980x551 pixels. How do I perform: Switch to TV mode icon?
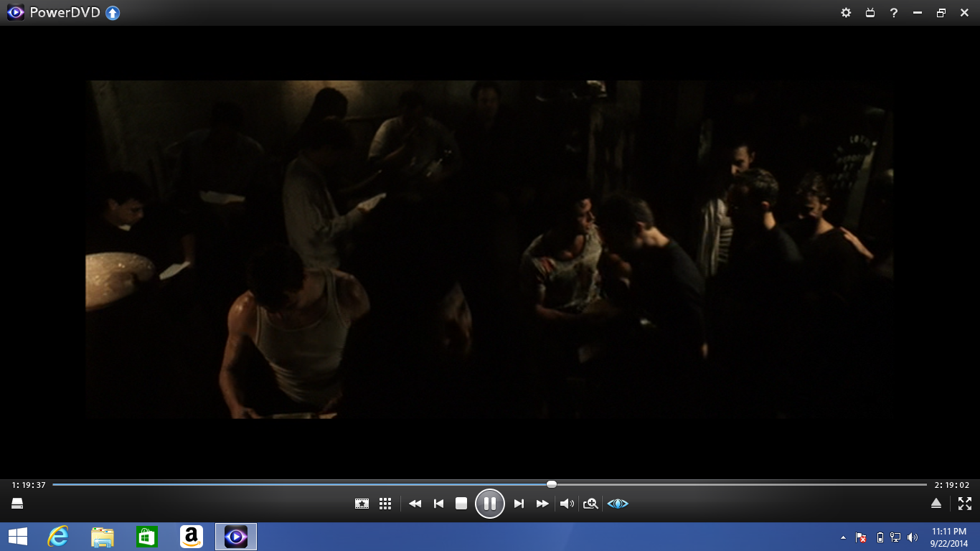coord(870,12)
